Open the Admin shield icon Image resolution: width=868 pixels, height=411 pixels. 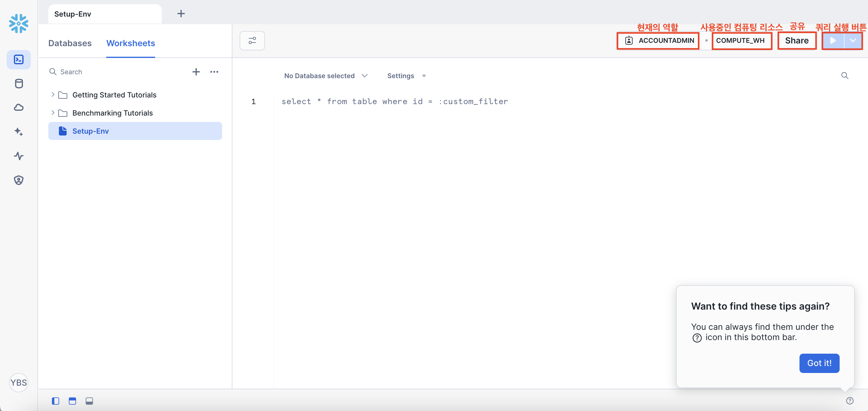click(x=19, y=180)
